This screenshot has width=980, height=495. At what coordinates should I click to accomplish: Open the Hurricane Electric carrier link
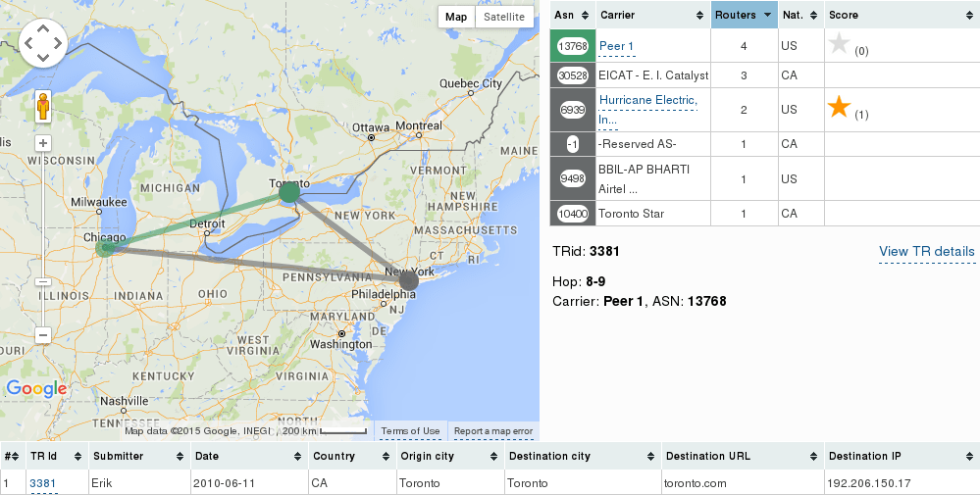(x=647, y=109)
